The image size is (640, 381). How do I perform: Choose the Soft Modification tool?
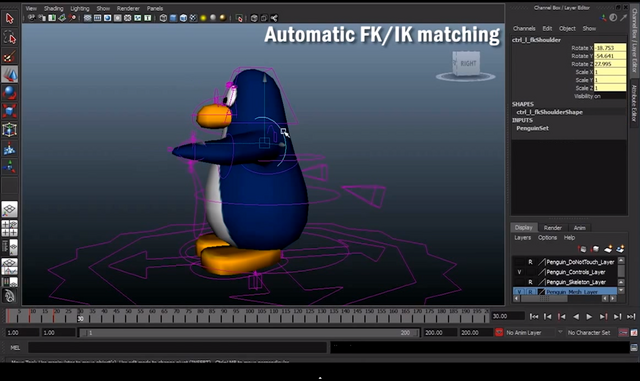(x=9, y=149)
